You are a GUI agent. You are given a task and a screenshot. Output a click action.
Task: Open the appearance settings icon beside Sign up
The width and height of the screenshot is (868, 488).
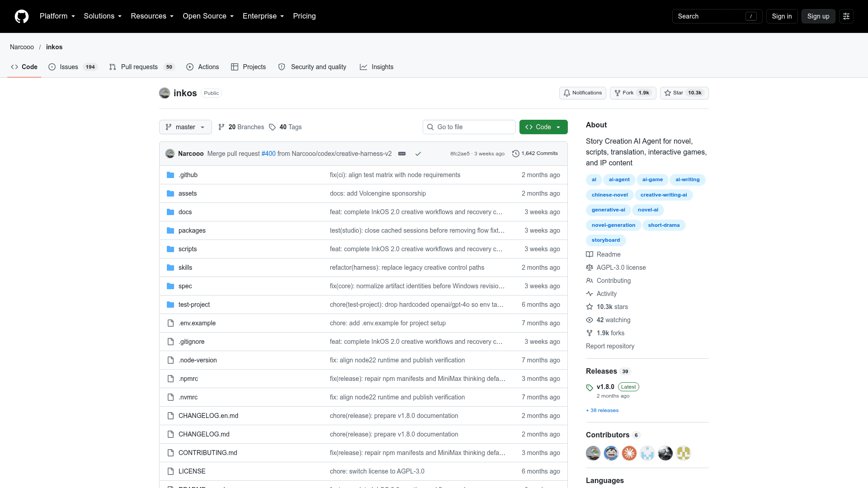(846, 16)
